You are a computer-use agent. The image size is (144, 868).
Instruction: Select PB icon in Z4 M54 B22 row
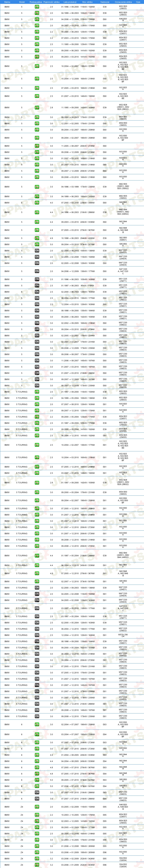[37, 815]
